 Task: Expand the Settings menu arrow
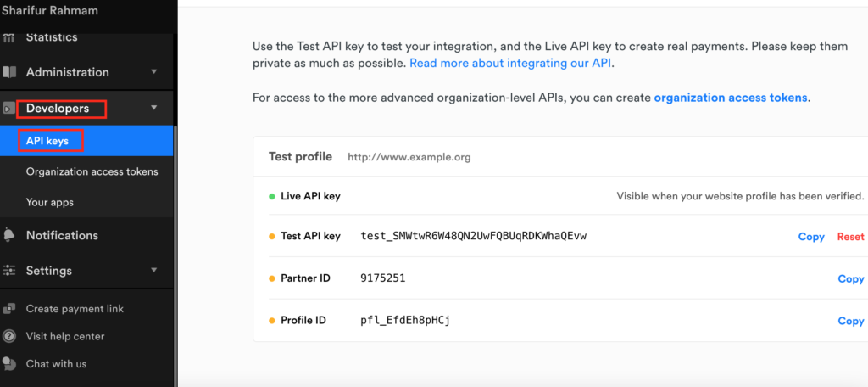(154, 271)
